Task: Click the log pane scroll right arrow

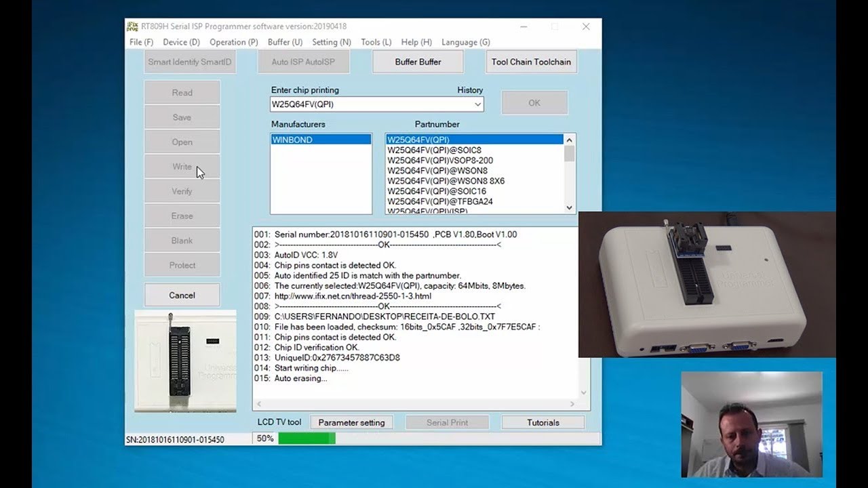Action: [x=572, y=404]
